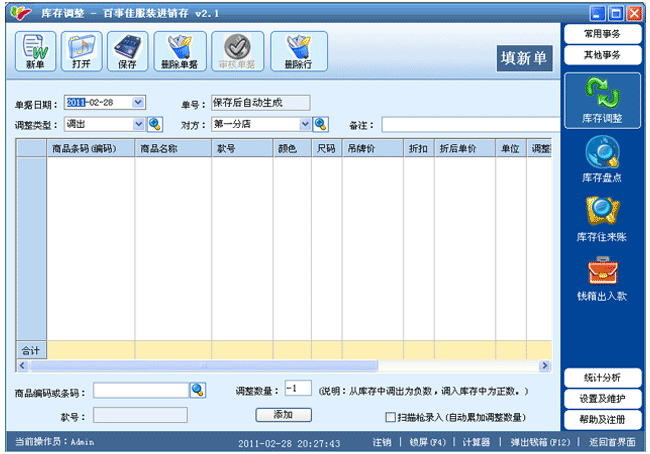The image size is (650, 454).
Task: Open the 统计分析 menu tab
Action: pos(602,378)
